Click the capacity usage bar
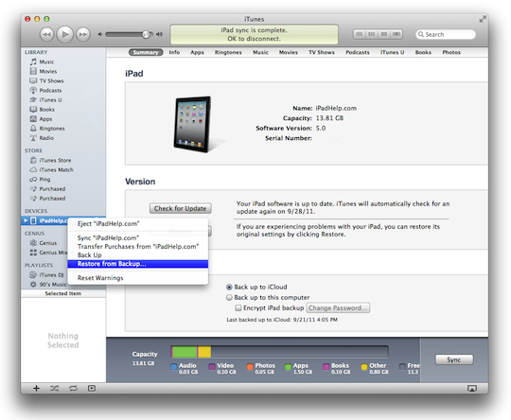The image size is (511, 420). [279, 352]
